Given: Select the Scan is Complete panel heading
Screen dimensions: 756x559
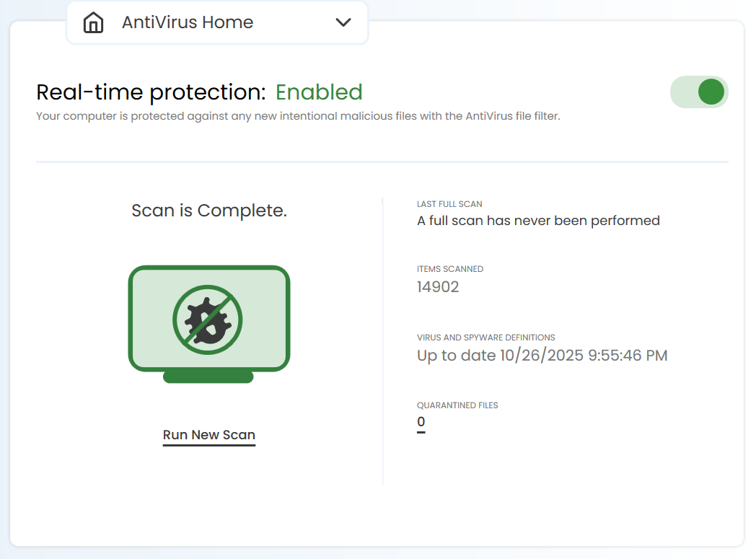Looking at the screenshot, I should point(208,210).
